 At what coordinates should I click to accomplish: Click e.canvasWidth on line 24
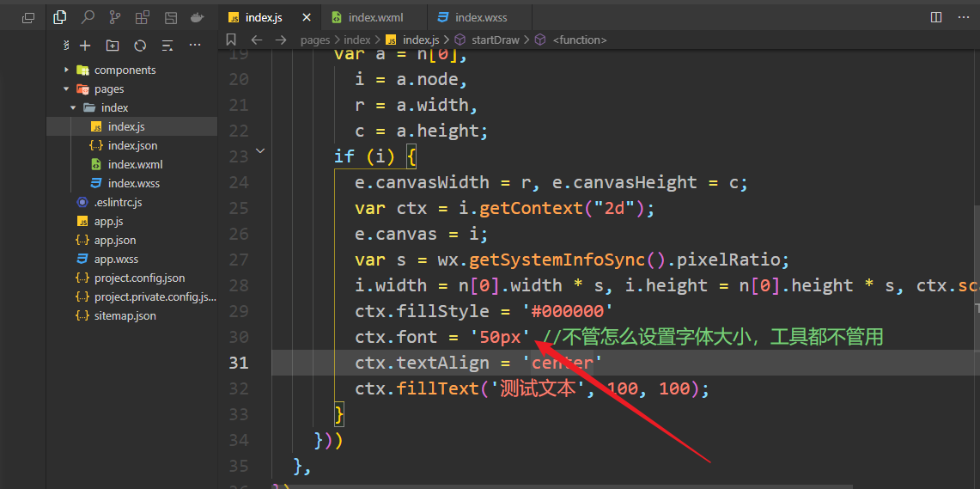[422, 182]
